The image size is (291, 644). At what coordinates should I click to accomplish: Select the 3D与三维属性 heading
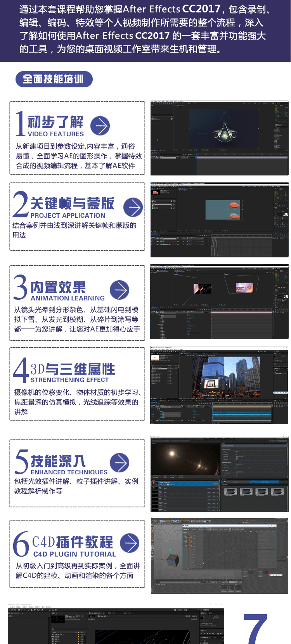click(73, 369)
